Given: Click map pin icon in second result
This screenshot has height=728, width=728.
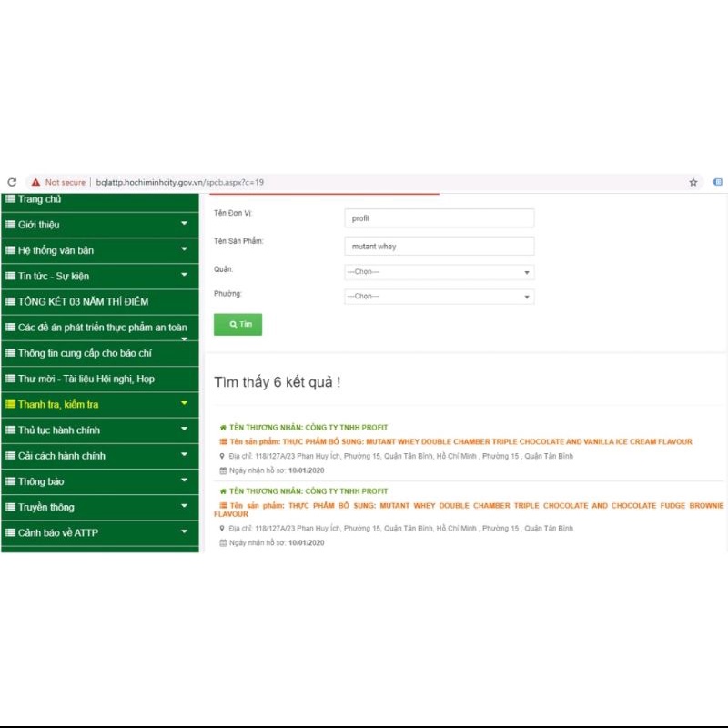Looking at the screenshot, I should point(222,529).
